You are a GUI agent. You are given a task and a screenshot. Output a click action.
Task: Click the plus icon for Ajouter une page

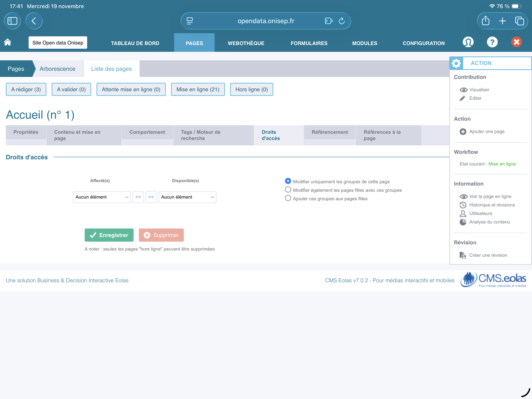pos(463,132)
